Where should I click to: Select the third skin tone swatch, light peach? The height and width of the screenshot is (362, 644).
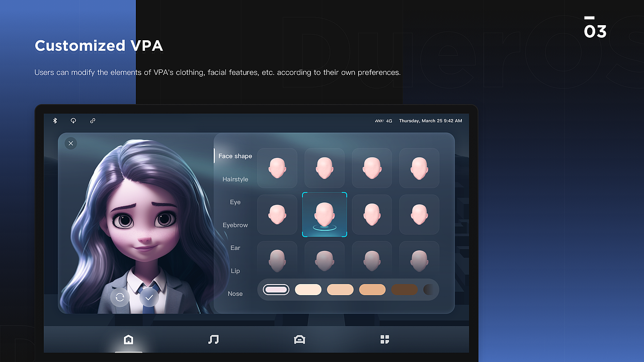(x=340, y=290)
